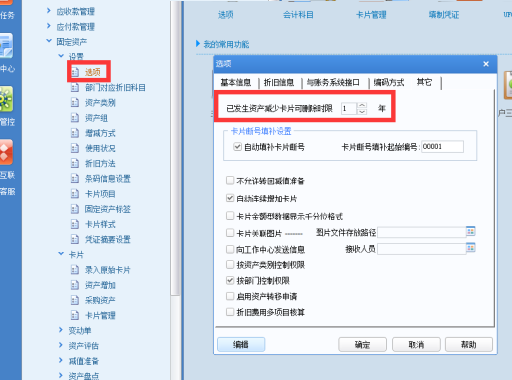Image resolution: width=512 pixels, height=380 pixels.
Task: Click document icon beside 凭证摘要设置
Action: pos(75,239)
